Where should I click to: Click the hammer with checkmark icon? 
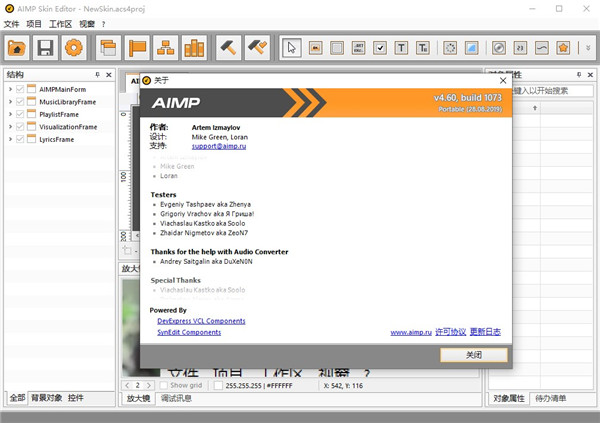click(x=257, y=48)
